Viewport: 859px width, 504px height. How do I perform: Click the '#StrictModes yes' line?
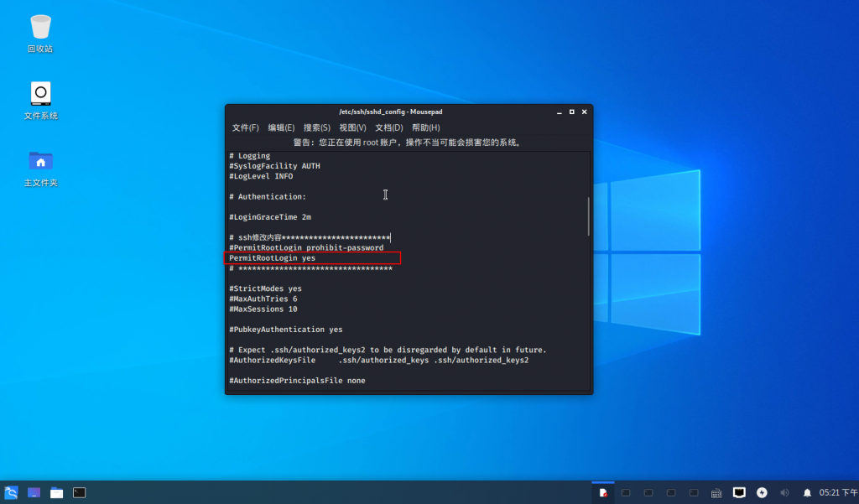[265, 288]
